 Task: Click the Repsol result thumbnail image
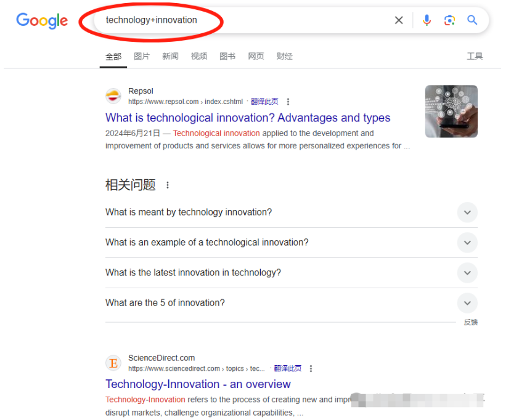(451, 111)
